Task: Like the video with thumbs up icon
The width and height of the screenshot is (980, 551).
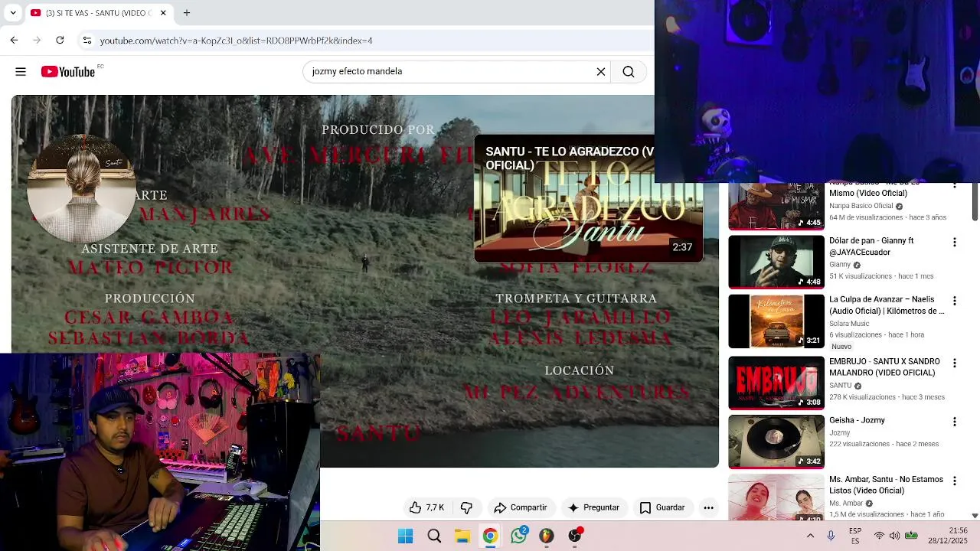Action: (426, 507)
